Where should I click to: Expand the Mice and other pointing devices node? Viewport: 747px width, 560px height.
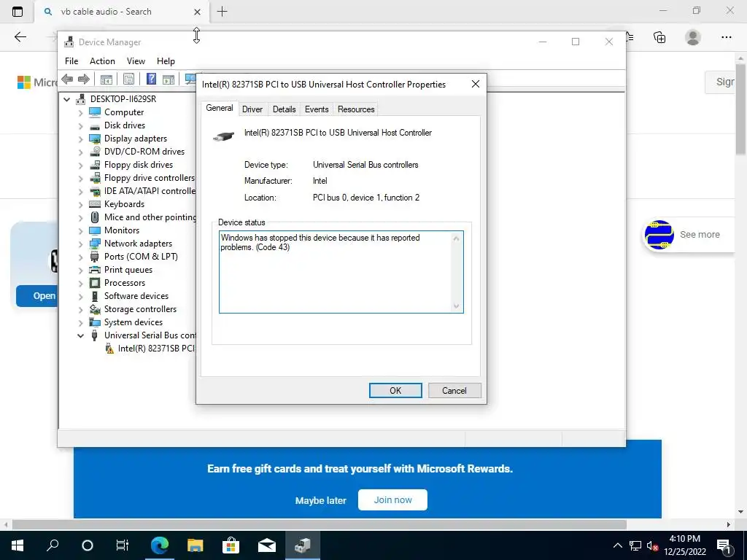click(80, 217)
